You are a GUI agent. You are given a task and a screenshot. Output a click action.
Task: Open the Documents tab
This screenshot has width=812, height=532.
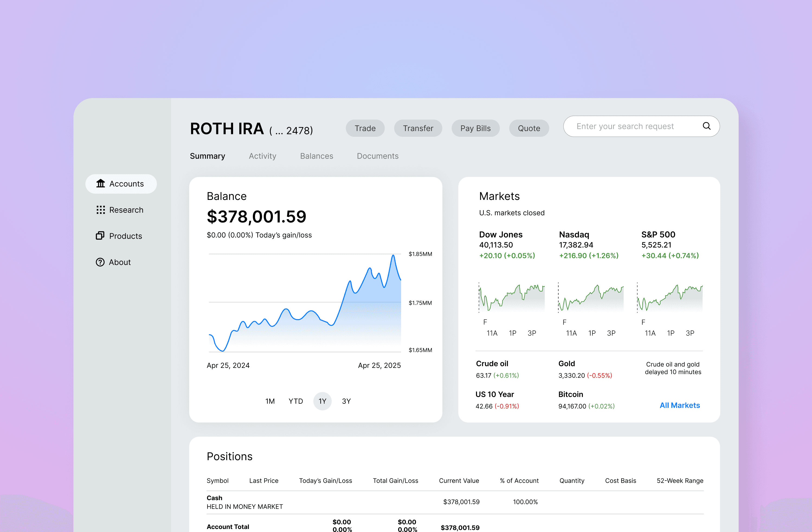[378, 156]
